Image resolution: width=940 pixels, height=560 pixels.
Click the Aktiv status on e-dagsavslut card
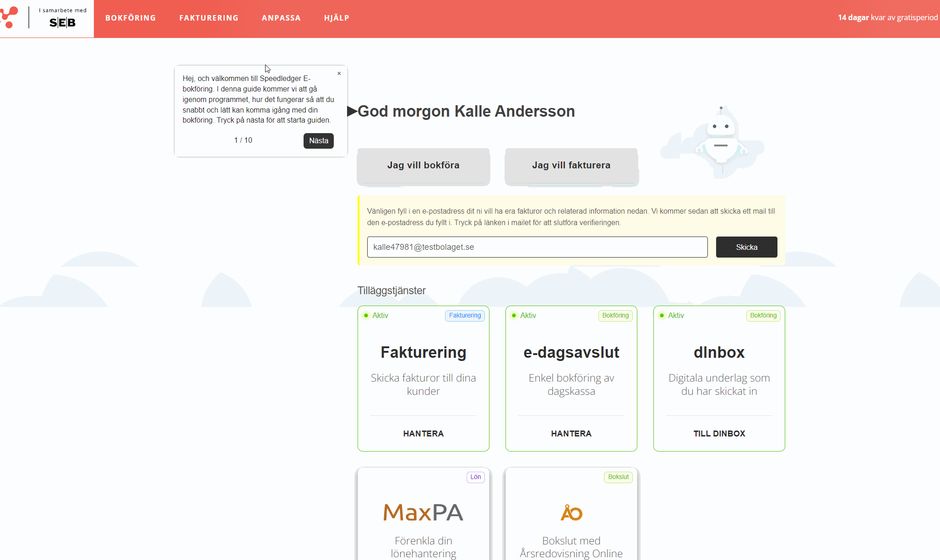click(x=524, y=316)
